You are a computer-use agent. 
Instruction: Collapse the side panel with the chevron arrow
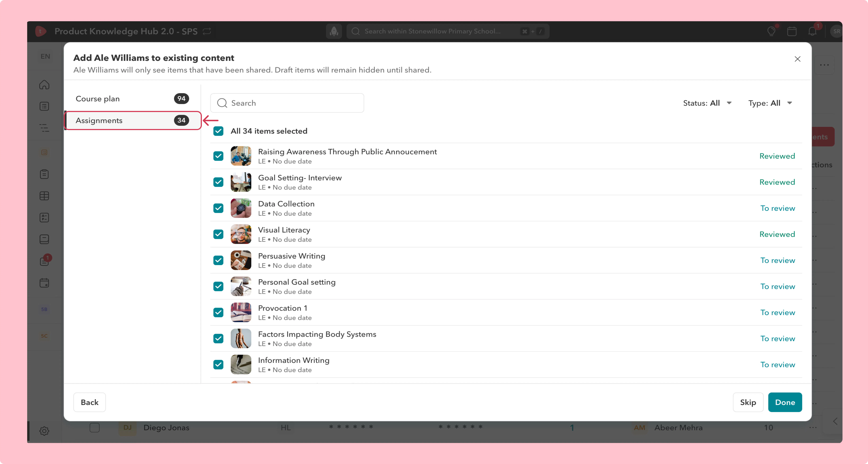point(835,421)
